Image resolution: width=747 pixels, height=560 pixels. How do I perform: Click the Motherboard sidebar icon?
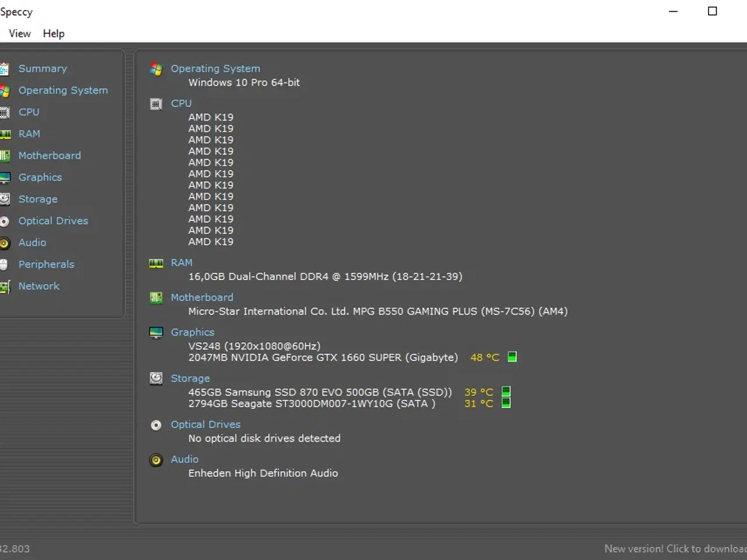(x=5, y=156)
